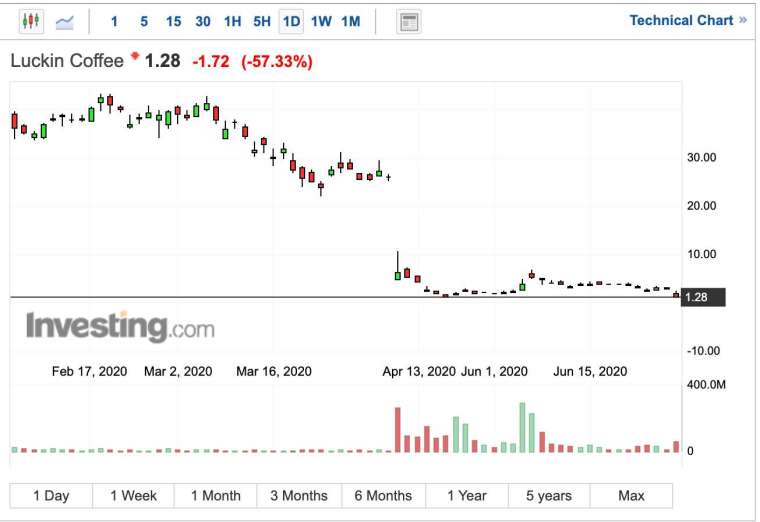Click the 400.0M volume axis label
The height and width of the screenshot is (522, 760).
point(706,385)
